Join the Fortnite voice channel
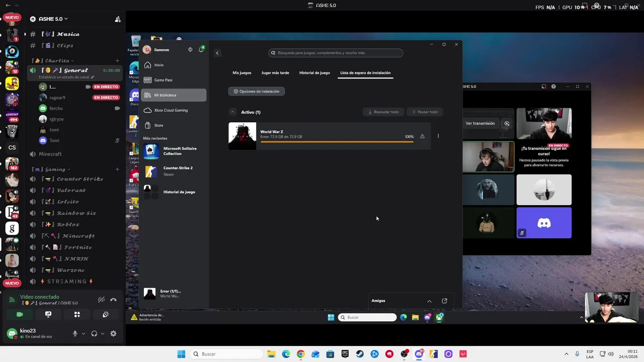This screenshot has width=644, height=362. click(x=75, y=247)
